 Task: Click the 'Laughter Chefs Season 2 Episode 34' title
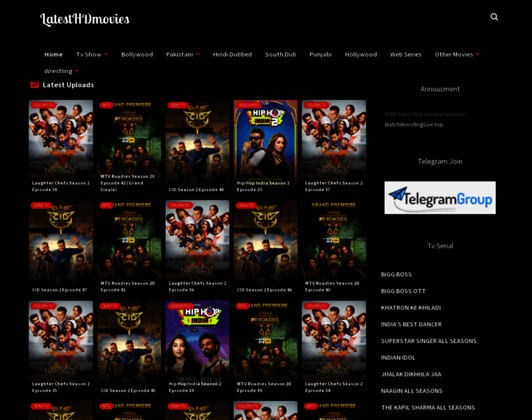coord(334,387)
